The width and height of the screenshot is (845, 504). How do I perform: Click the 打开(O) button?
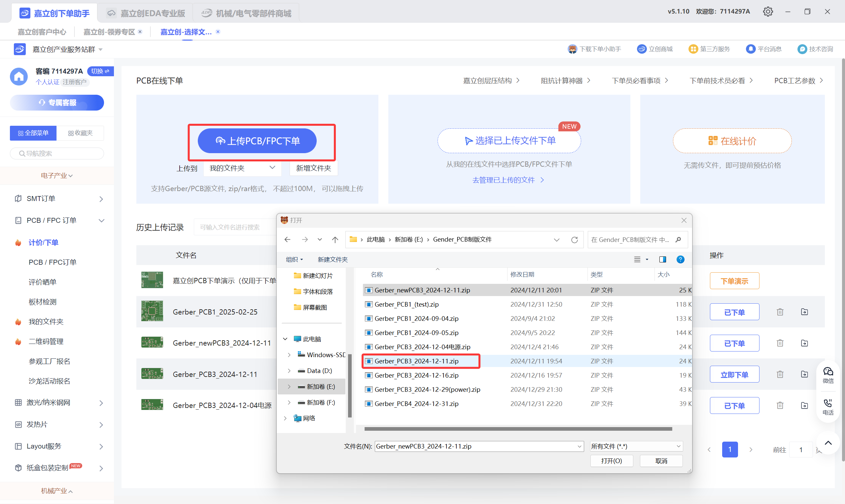click(611, 461)
